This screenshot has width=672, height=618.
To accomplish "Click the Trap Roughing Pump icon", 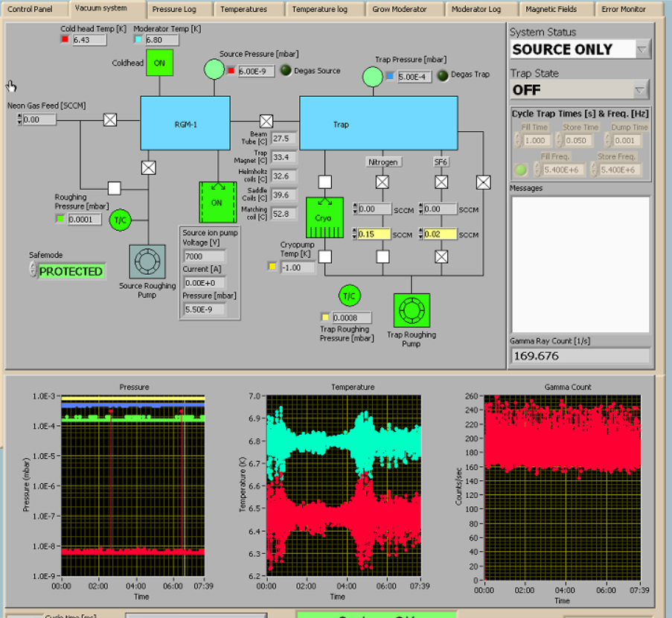I will (412, 310).
